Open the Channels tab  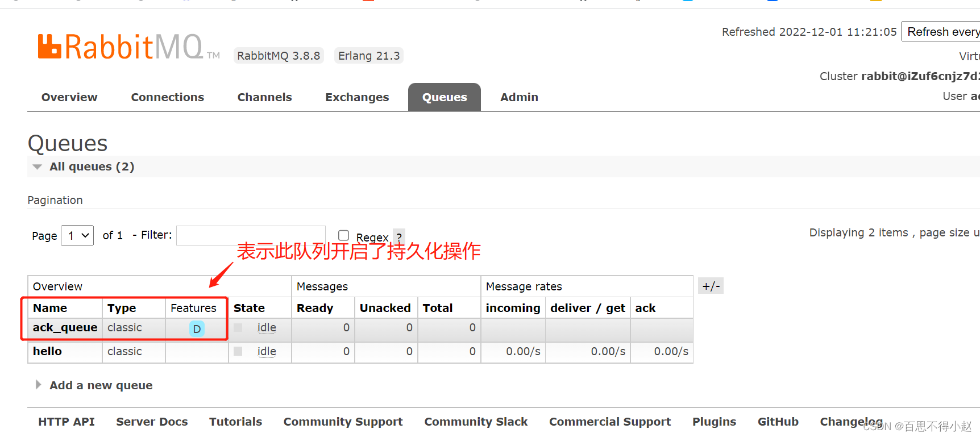pyautogui.click(x=265, y=97)
